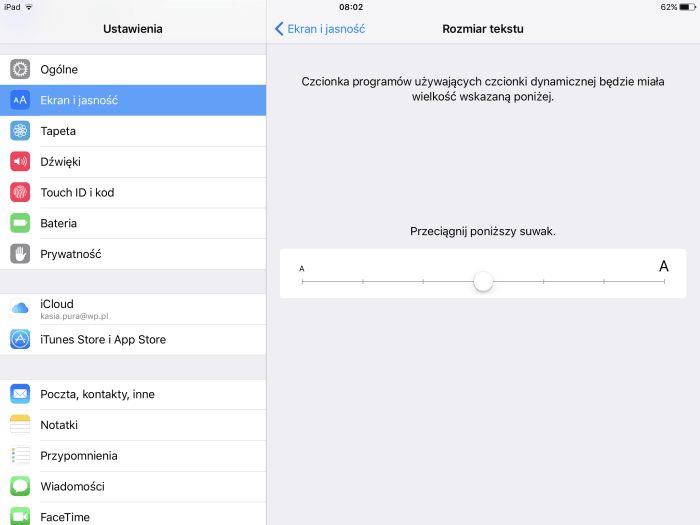Go back via the blue chevron arrow
Image resolution: width=700 pixels, height=525 pixels.
click(x=279, y=29)
